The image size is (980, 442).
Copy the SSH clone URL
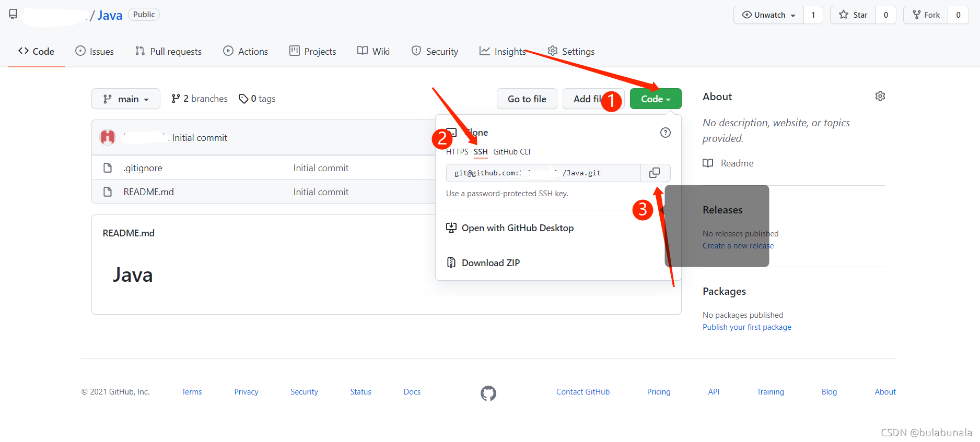click(x=655, y=173)
